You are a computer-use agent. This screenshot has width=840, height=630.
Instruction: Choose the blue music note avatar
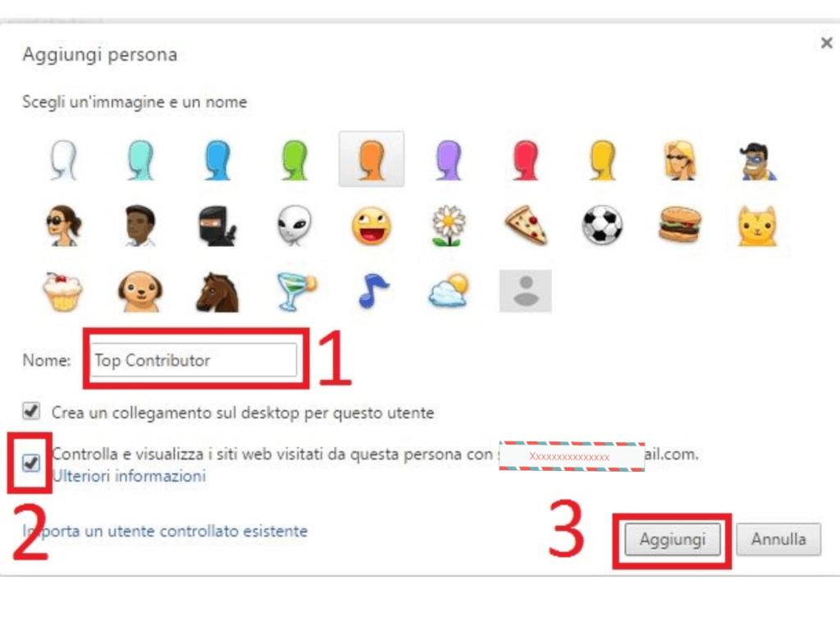pos(372,291)
